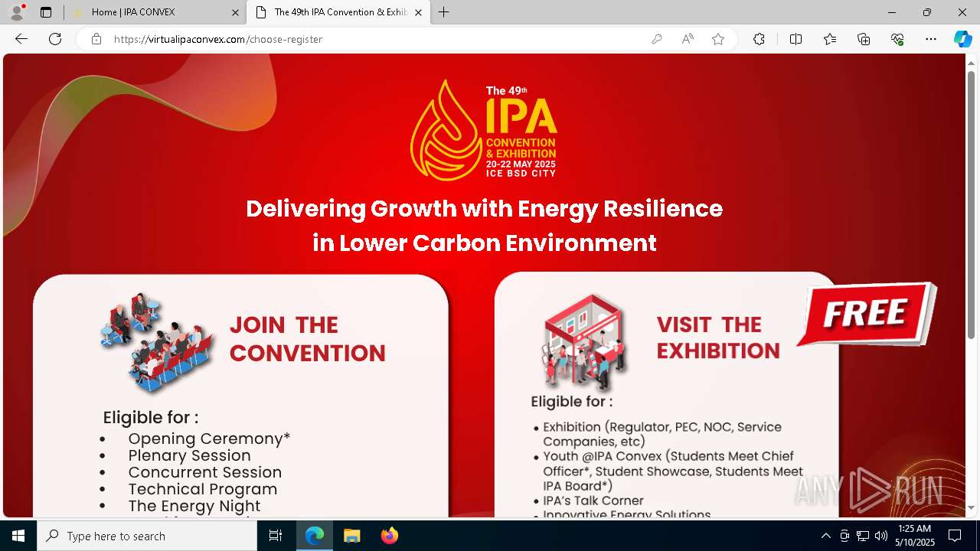Open the Favorites list icon
Image resolution: width=980 pixels, height=551 pixels.
830,39
